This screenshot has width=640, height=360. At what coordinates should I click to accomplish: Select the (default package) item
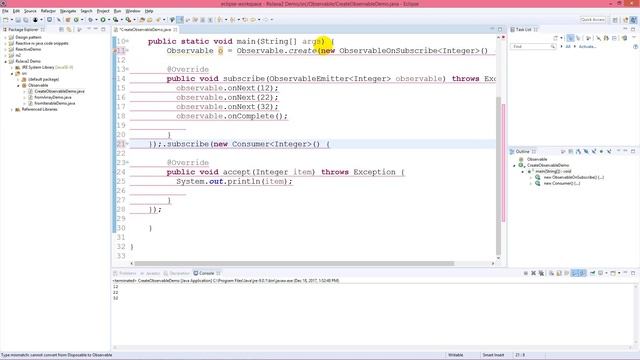43,79
